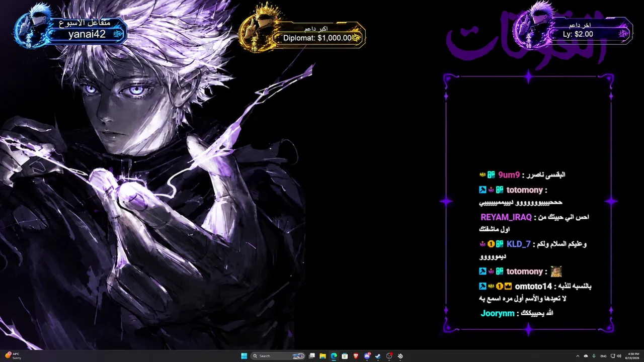The image size is (644, 362).
Task: Open Microsoft Store from the taskbar
Action: 345,356
